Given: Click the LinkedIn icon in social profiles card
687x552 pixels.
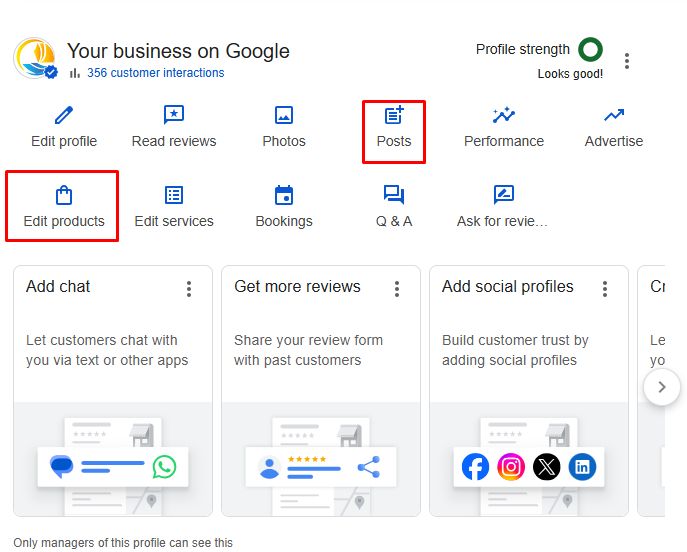Looking at the screenshot, I should 582,467.
